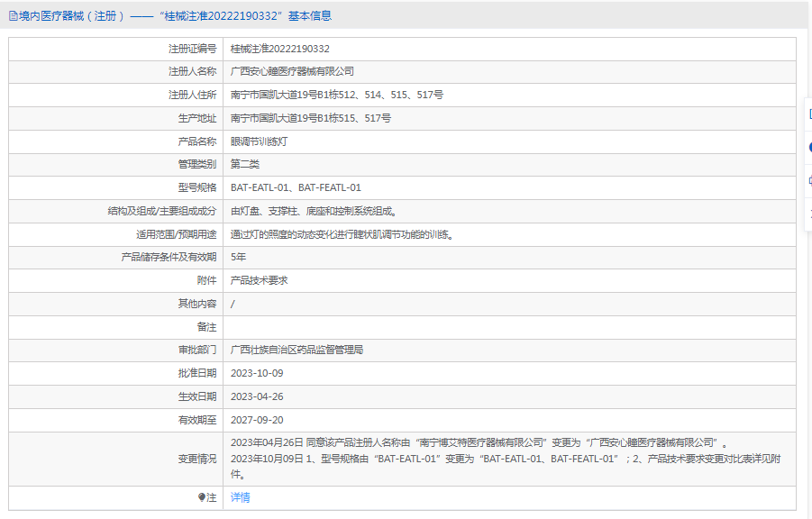Click the 注册人名称 row label
Screen dimensions: 812x519
[192, 71]
